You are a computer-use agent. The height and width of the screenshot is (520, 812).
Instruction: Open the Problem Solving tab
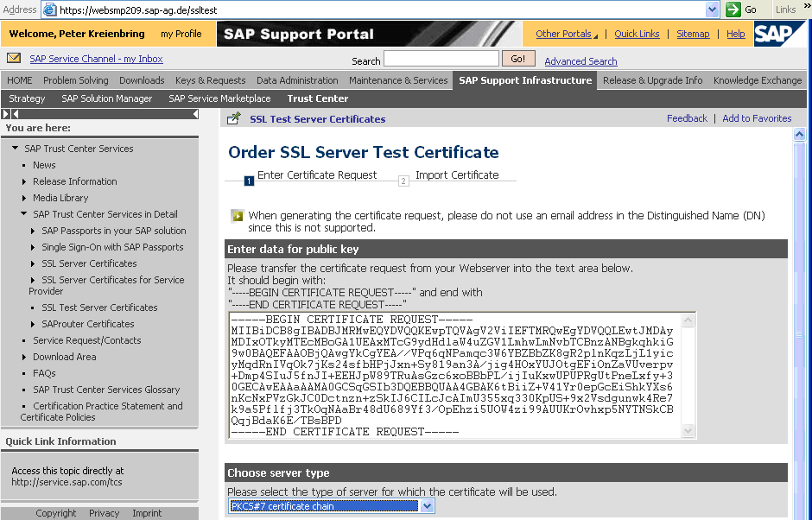pos(76,80)
